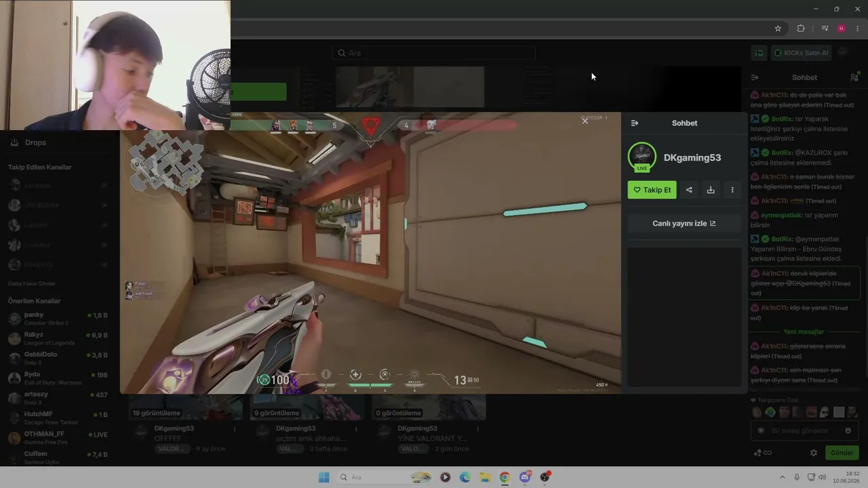Open Discord from taskbar
Screen dimensions: 868x488
(525, 477)
